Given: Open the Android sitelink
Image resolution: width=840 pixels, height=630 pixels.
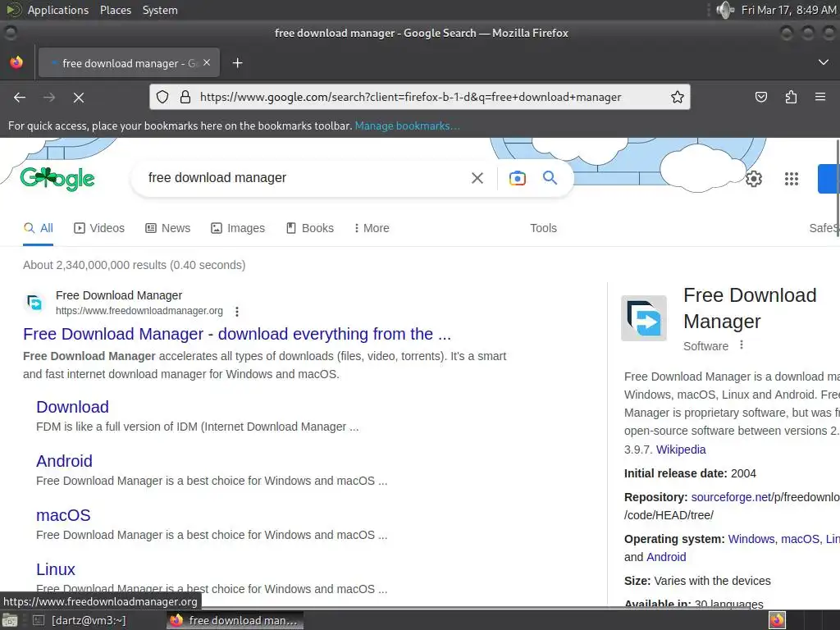Looking at the screenshot, I should click(64, 461).
